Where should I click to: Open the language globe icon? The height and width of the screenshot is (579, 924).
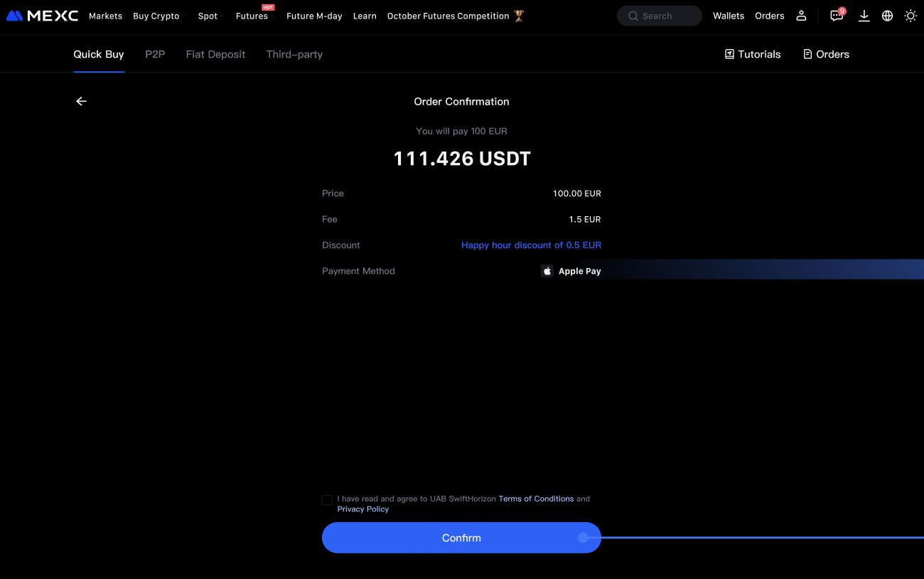pyautogui.click(x=887, y=16)
